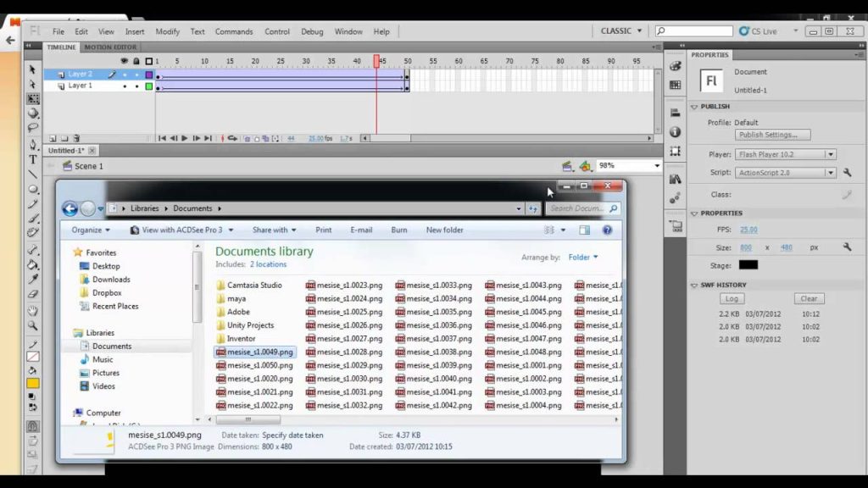Open the Modify menu
Image resolution: width=868 pixels, height=488 pixels.
167,31
